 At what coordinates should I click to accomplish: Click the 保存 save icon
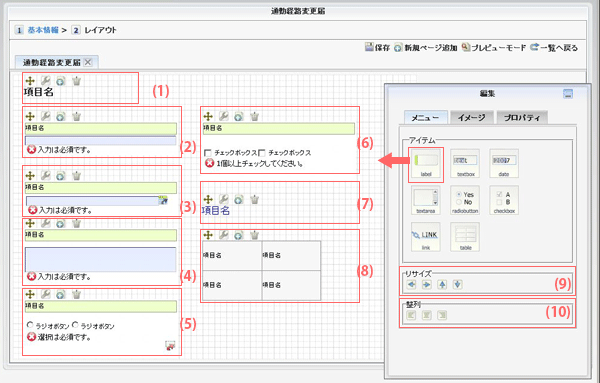pyautogui.click(x=369, y=47)
